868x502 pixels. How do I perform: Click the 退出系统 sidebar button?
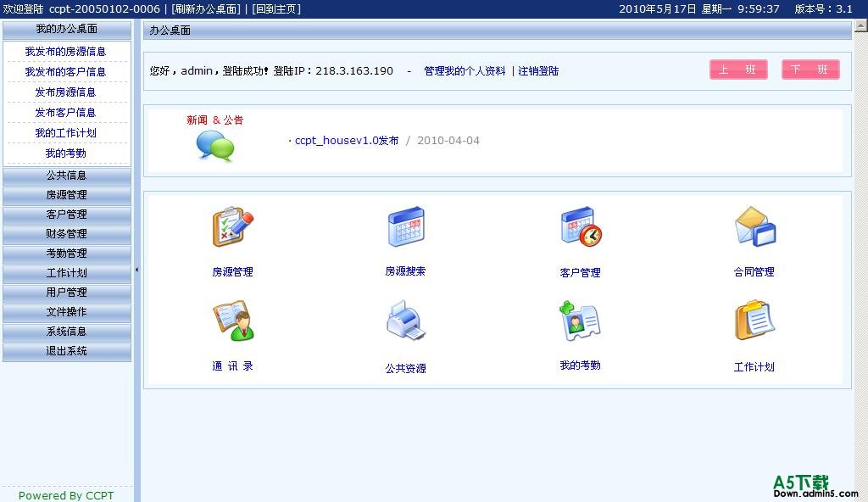pos(67,351)
